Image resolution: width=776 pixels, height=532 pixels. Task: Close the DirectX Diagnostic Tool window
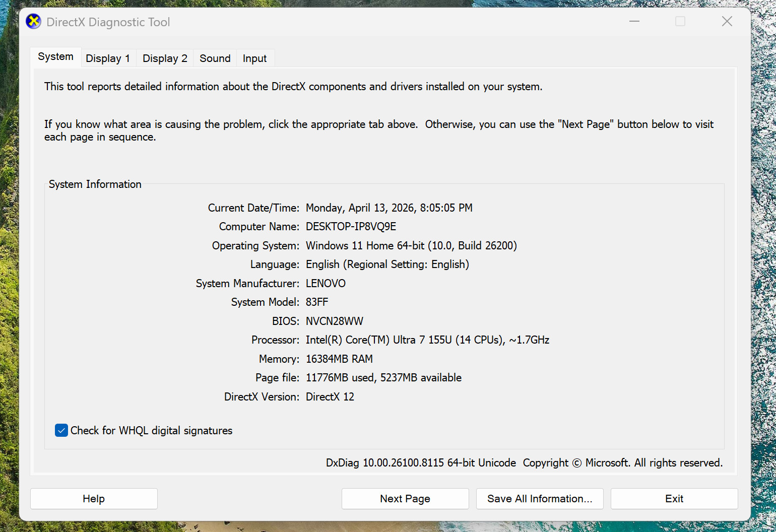727,21
